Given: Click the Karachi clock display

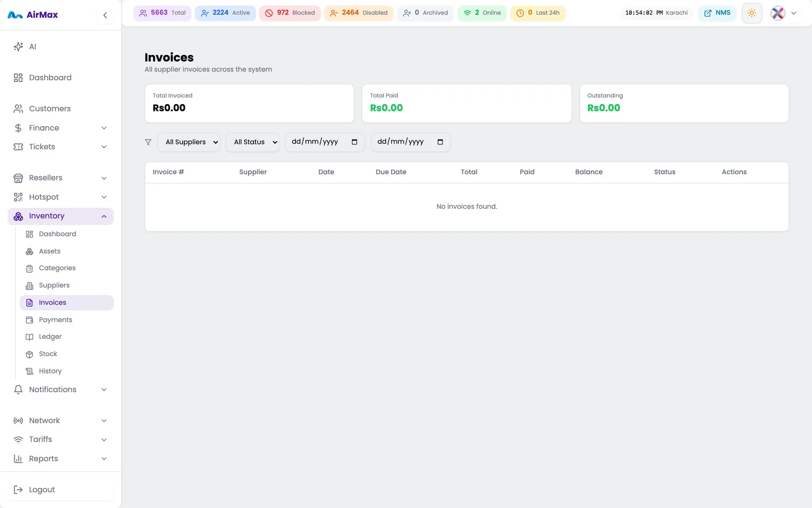Looking at the screenshot, I should 656,13.
